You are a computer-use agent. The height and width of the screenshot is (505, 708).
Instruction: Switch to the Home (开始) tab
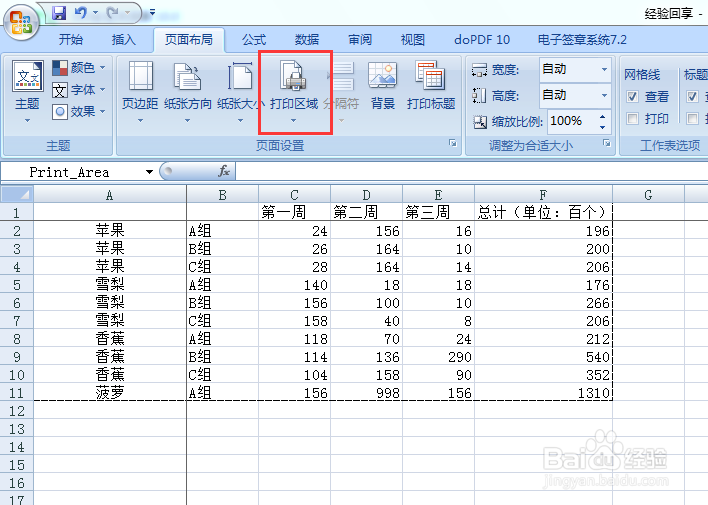coord(71,40)
